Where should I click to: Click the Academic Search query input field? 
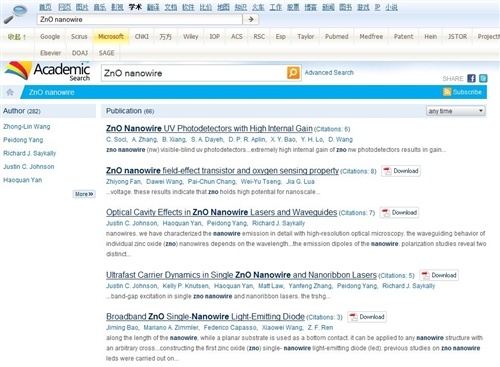194,73
